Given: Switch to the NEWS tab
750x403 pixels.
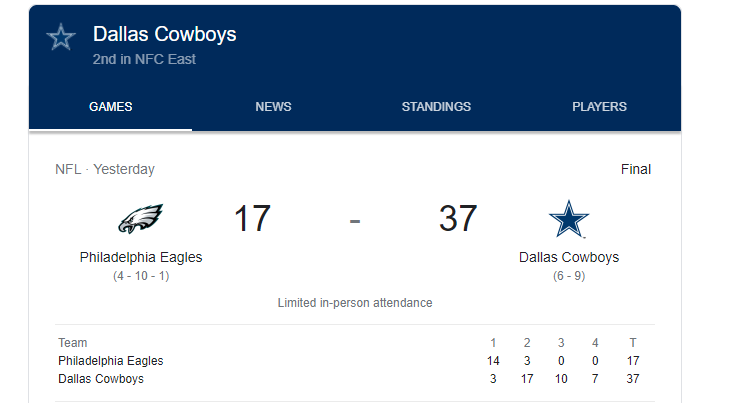Looking at the screenshot, I should click(x=273, y=107).
